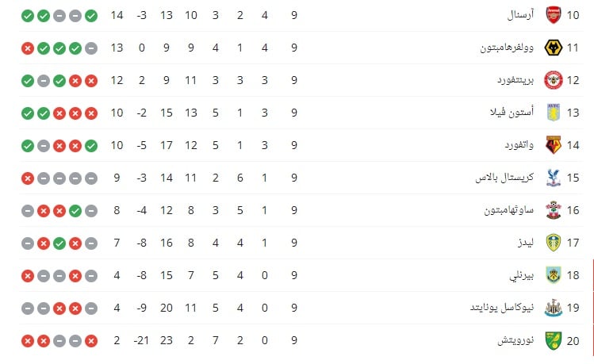594x364 pixels.
Task: Open the نورويتش team link
Action: 515,340
